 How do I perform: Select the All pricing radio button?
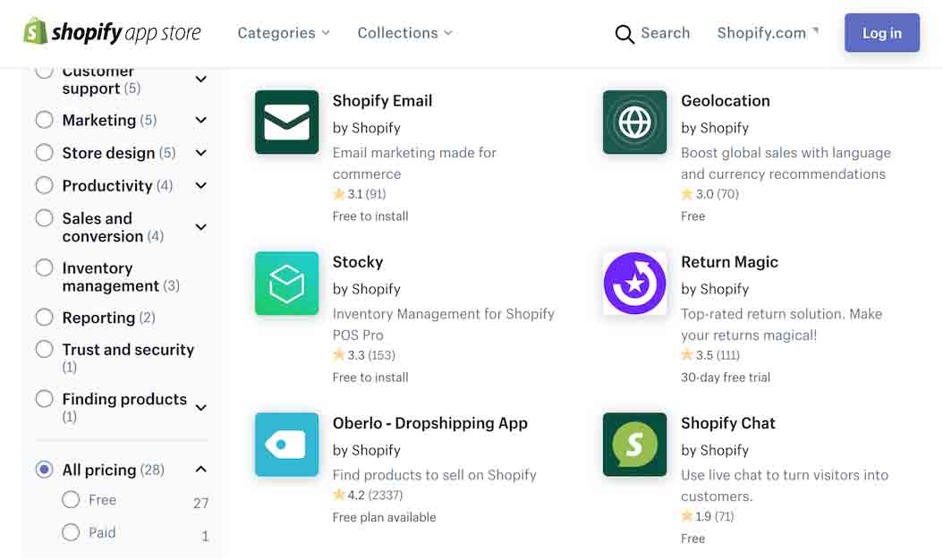44,469
